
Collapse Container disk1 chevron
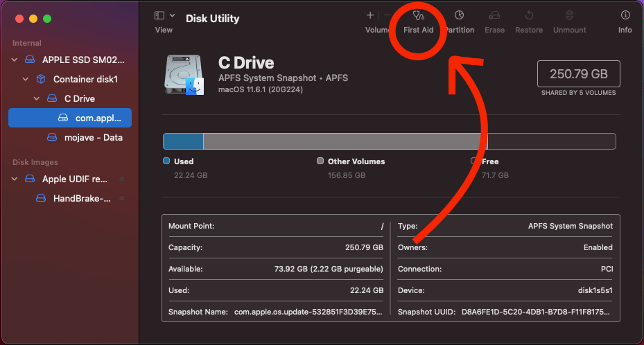[x=26, y=79]
